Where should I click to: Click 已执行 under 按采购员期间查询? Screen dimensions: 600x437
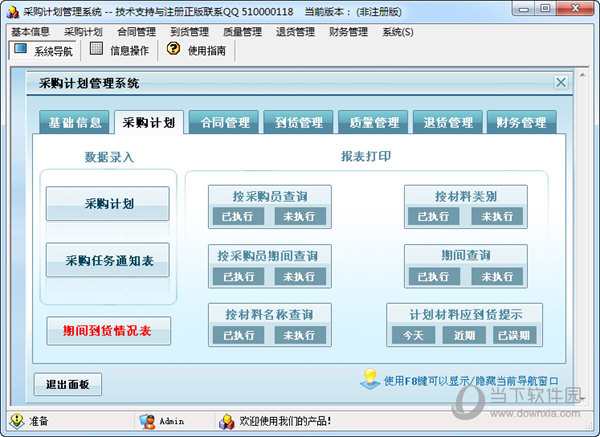point(238,276)
